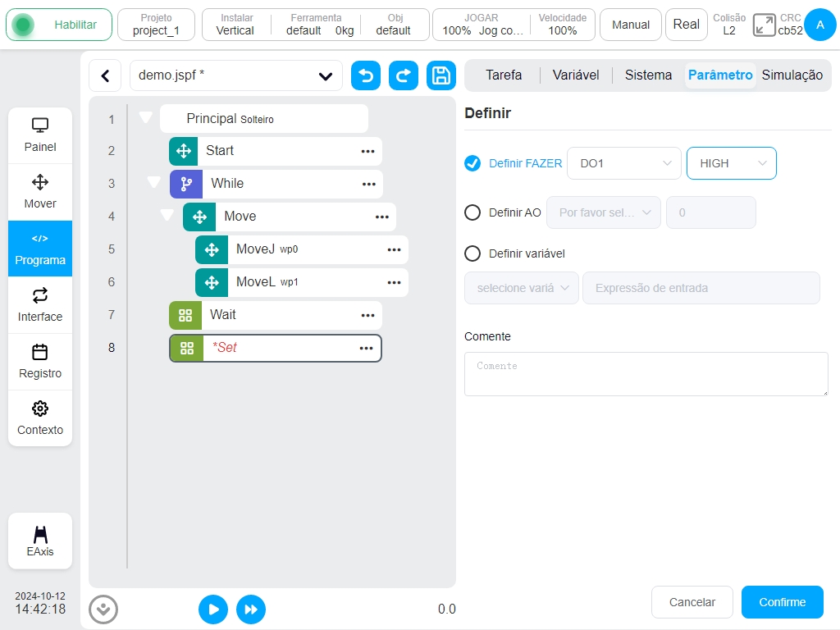Run the program with the play button
This screenshot has height=630, width=840.
click(x=213, y=609)
